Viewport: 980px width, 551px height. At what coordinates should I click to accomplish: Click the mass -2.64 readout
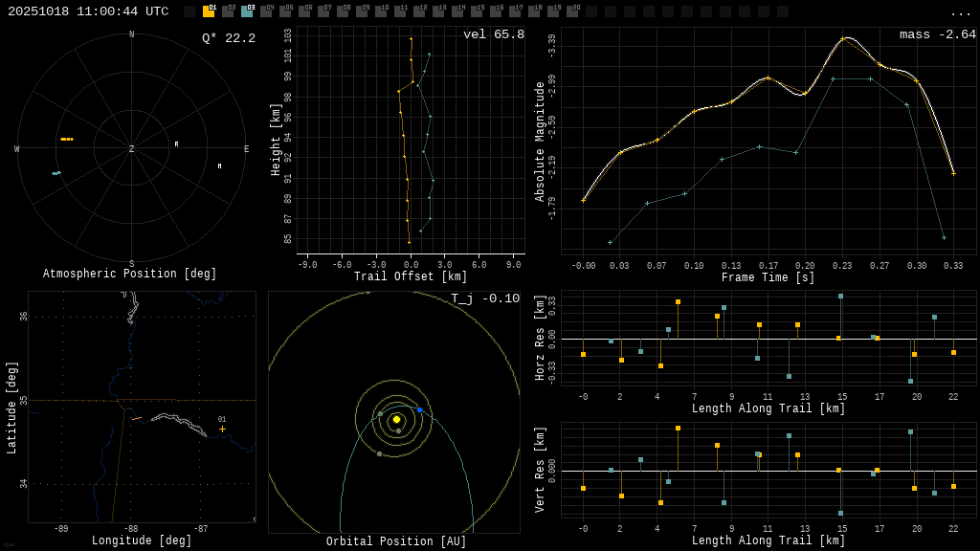point(937,34)
